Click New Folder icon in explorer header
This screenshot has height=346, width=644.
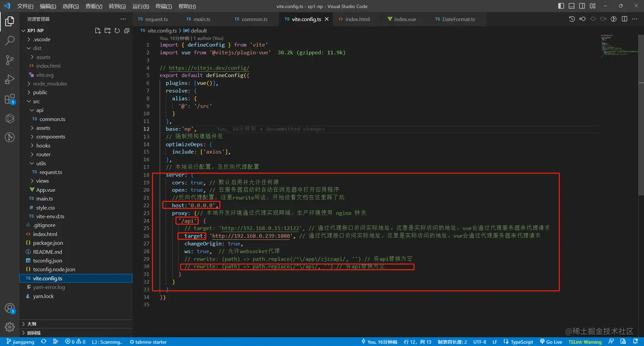coord(107,31)
